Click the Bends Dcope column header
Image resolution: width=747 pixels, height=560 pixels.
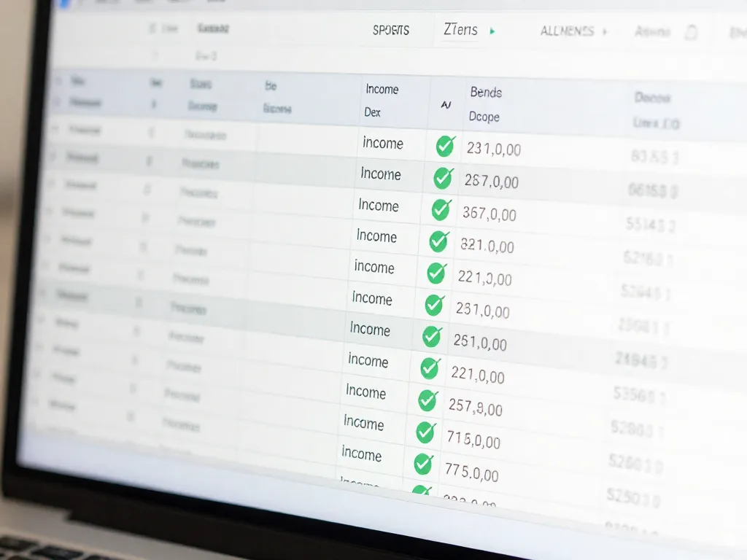[486, 104]
